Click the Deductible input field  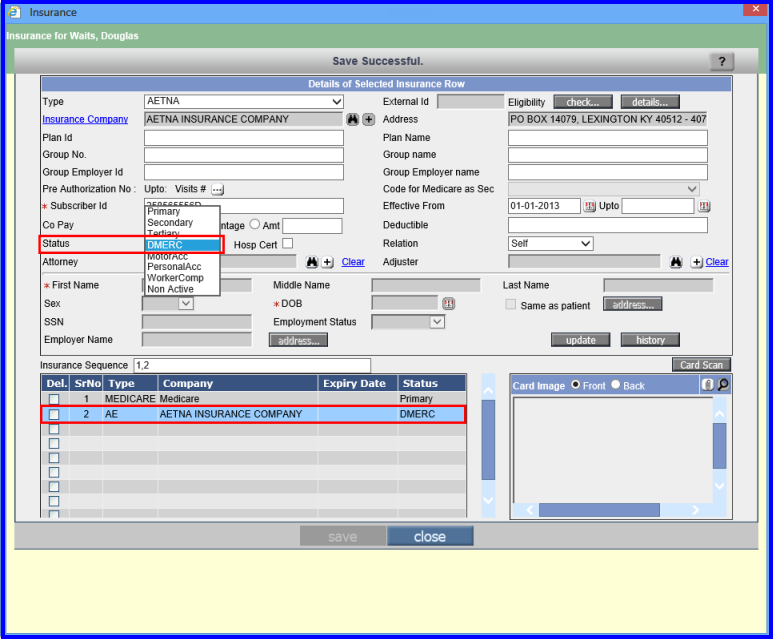tap(607, 225)
